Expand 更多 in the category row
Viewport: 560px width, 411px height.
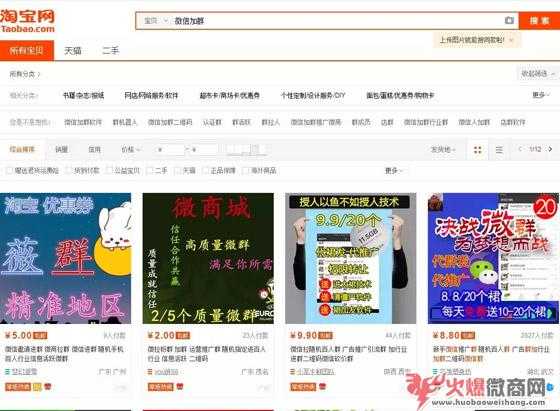540,95
